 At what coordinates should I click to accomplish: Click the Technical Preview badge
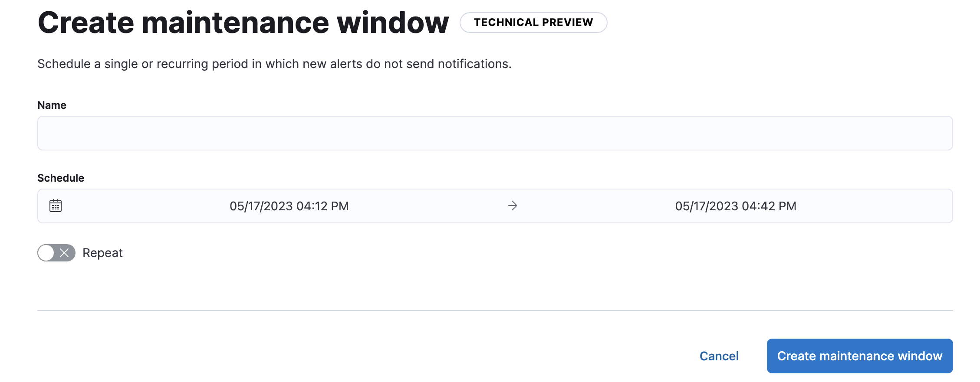tap(533, 23)
